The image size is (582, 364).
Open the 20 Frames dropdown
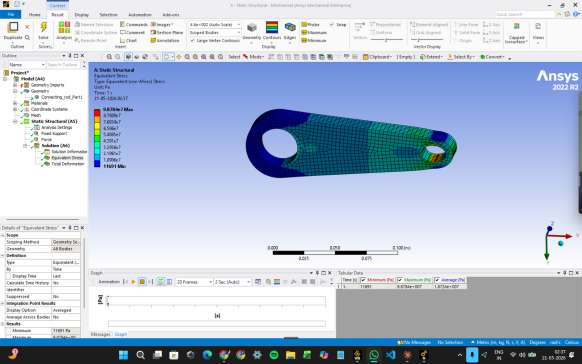point(194,282)
